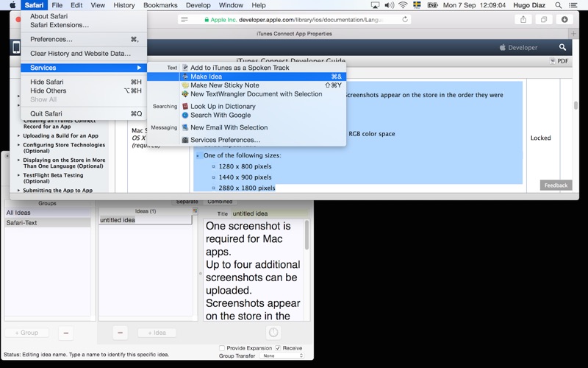
Task: Click the Wi-Fi status icon
Action: 403,5
